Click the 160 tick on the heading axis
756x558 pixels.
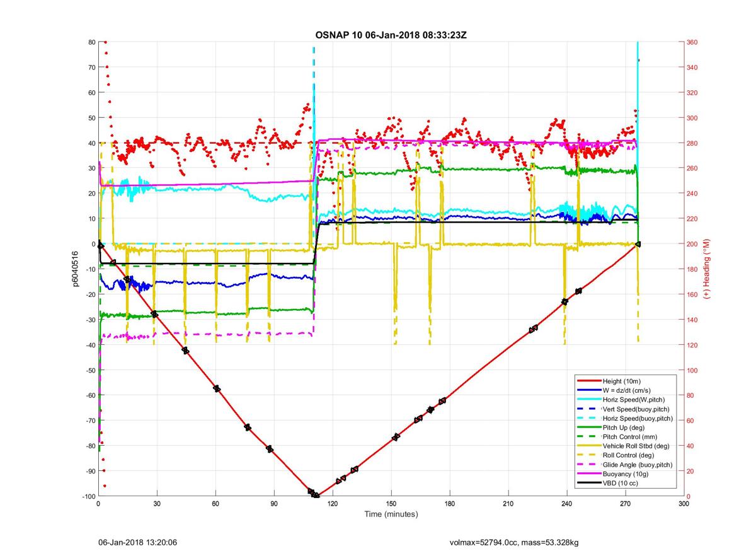click(x=692, y=294)
